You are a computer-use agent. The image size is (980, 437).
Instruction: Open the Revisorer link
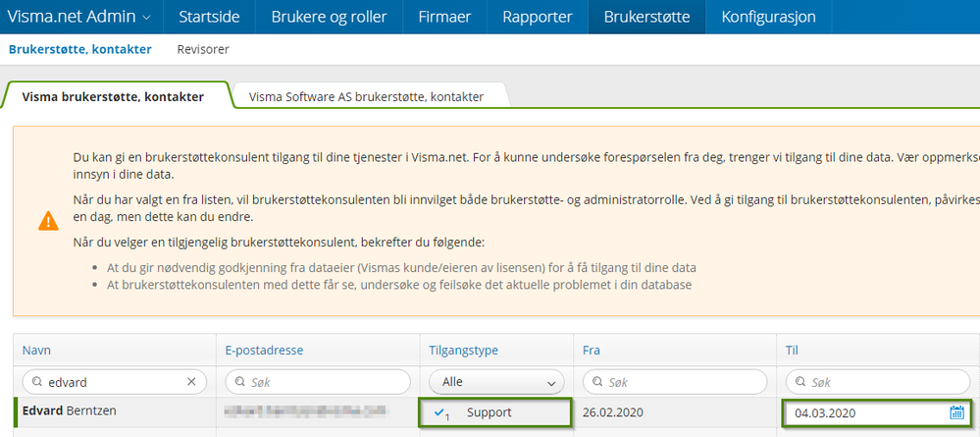click(203, 49)
